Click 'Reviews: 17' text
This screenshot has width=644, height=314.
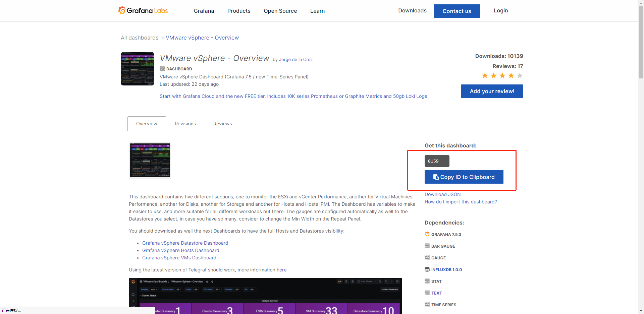pyautogui.click(x=508, y=66)
